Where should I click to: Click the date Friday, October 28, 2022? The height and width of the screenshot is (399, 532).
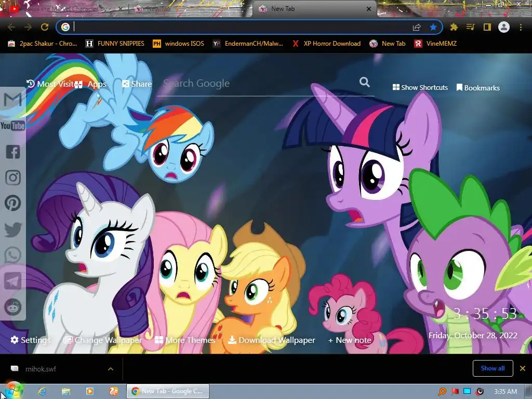(x=473, y=336)
